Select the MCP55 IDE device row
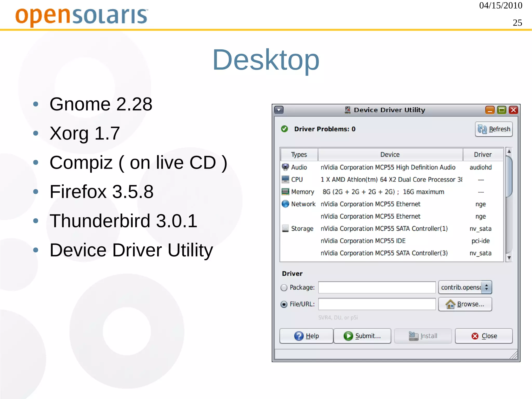The height and width of the screenshot is (399, 532). [x=392, y=241]
